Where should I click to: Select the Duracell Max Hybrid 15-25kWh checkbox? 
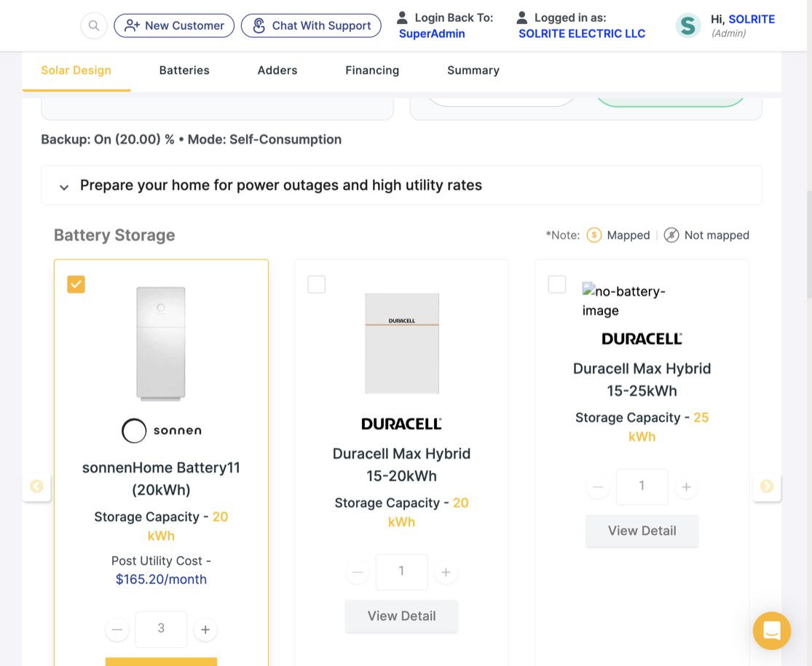556,284
